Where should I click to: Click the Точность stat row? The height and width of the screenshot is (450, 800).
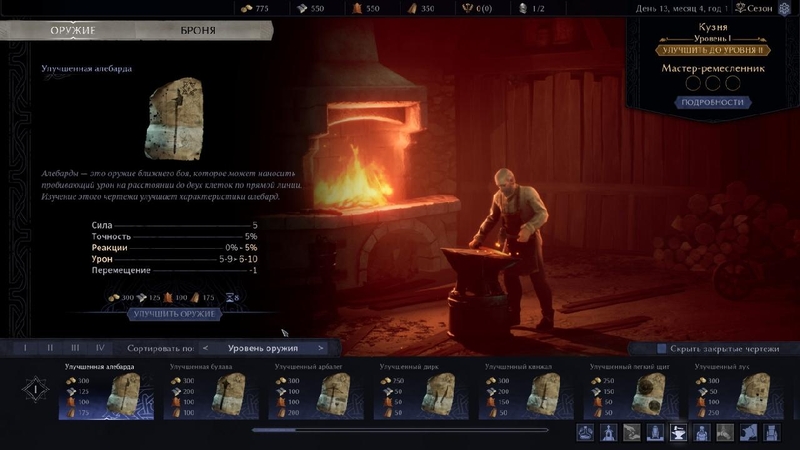(x=174, y=236)
